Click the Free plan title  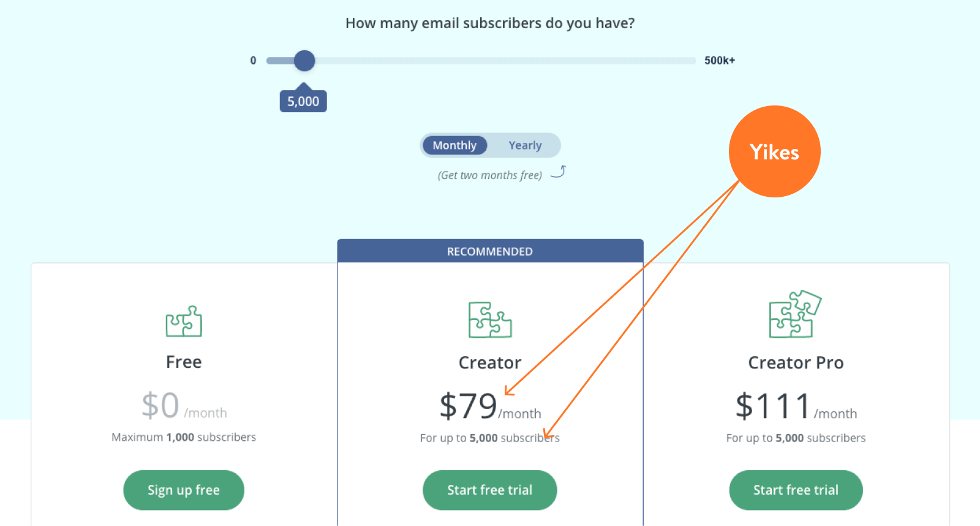coord(184,362)
